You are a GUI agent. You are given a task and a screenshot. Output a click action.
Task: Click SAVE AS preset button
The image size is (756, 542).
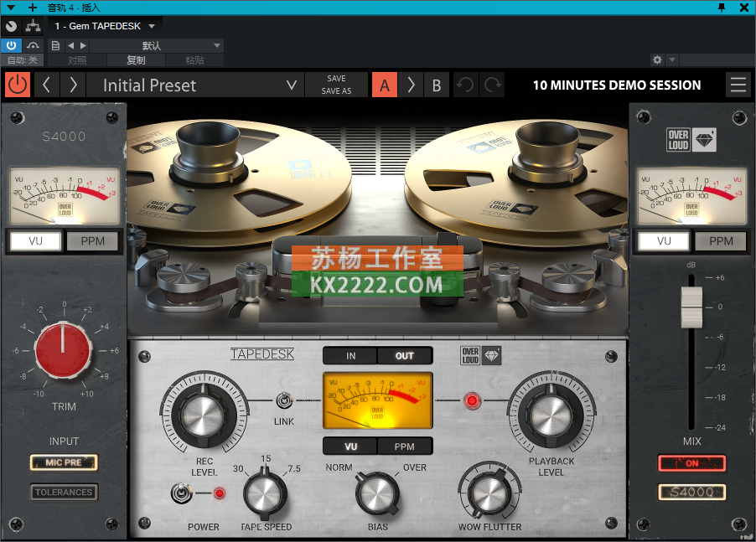pyautogui.click(x=336, y=91)
